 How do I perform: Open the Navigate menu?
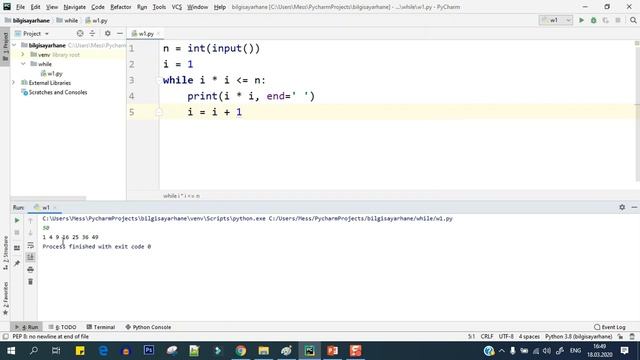click(x=75, y=7)
